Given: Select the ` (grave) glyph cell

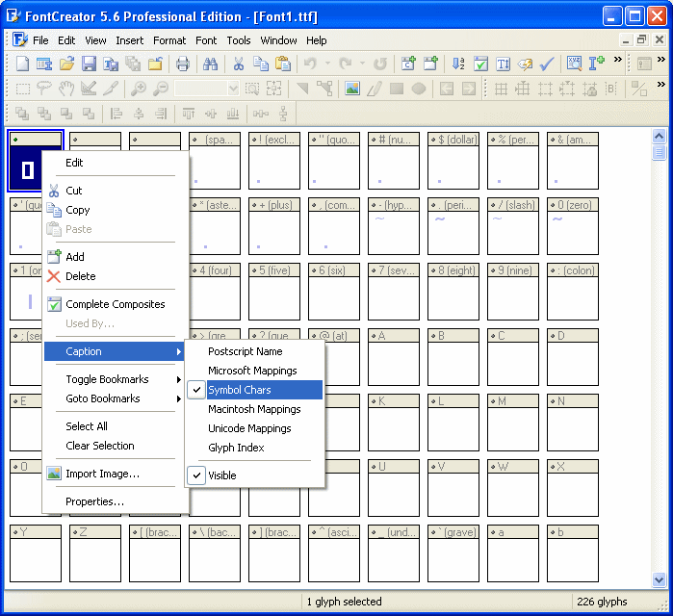Looking at the screenshot, I should [453, 553].
